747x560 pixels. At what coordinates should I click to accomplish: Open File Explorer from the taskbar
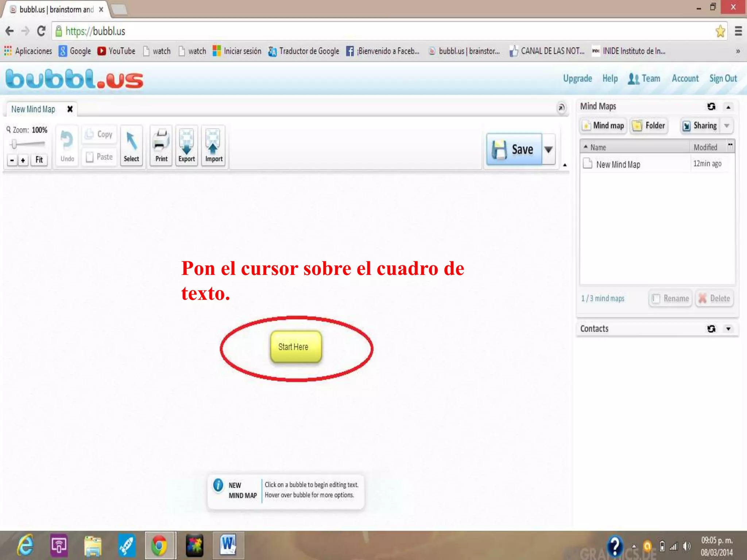93,546
